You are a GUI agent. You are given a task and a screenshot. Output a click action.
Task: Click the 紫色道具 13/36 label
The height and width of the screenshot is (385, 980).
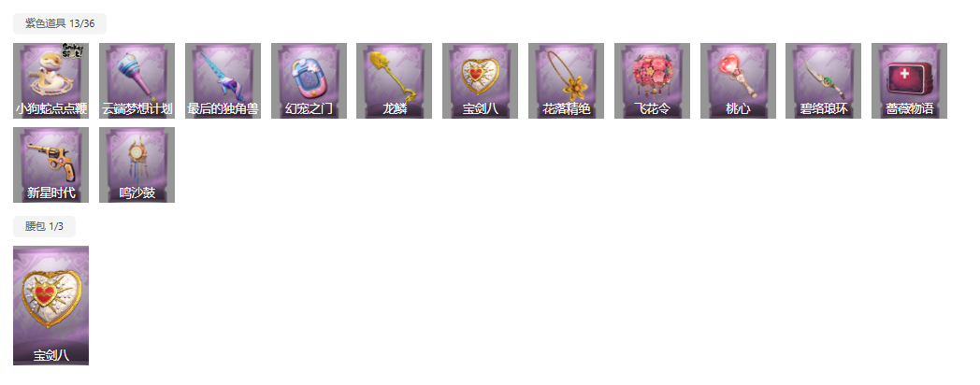60,23
